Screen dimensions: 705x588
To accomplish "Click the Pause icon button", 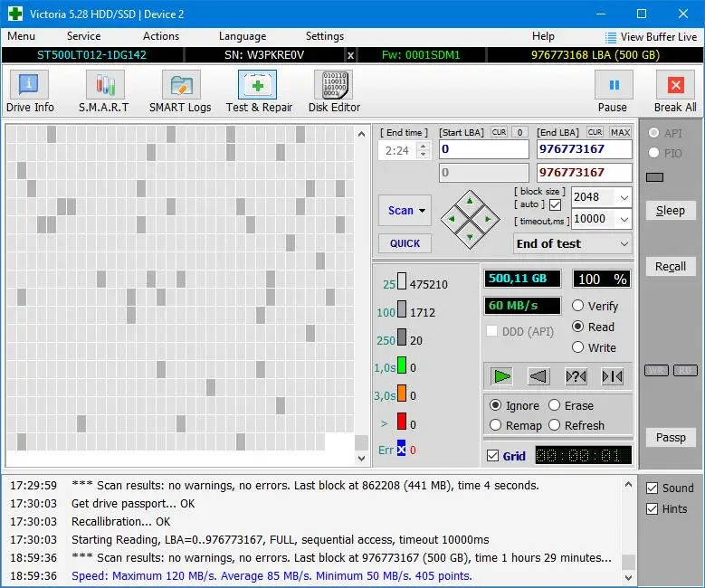I will [x=614, y=85].
